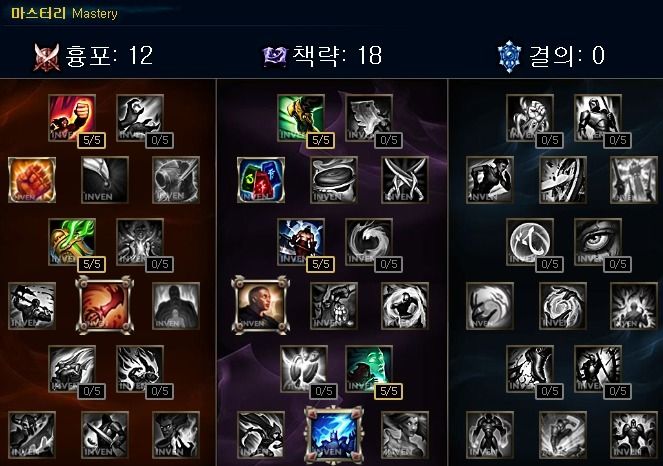Select the red punching fist mastery icon
This screenshot has width=663, height=466.
(x=72, y=118)
